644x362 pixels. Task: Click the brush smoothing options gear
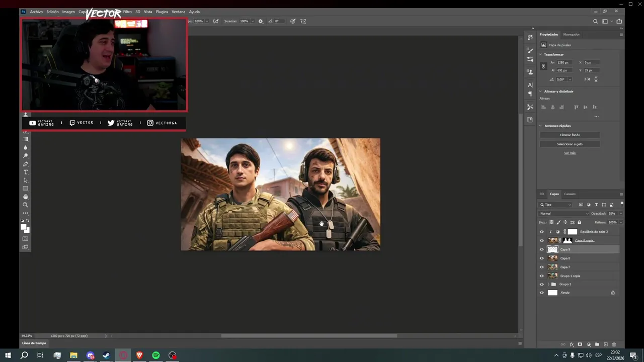click(x=261, y=21)
